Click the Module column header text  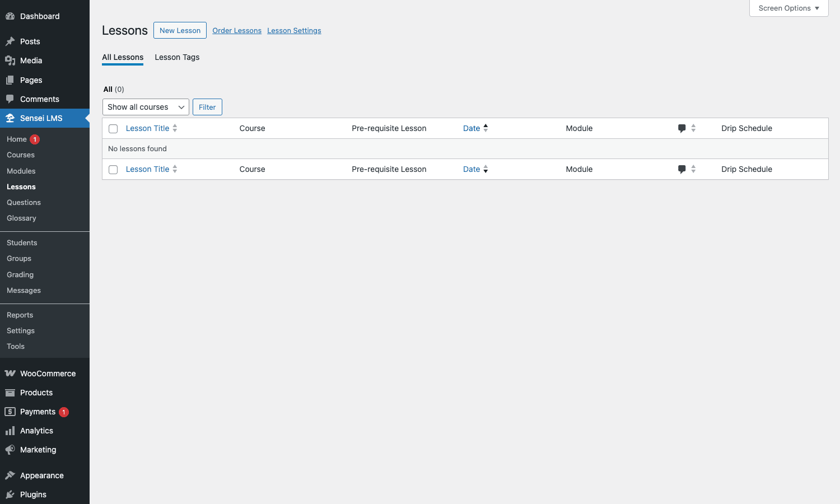[x=579, y=128]
